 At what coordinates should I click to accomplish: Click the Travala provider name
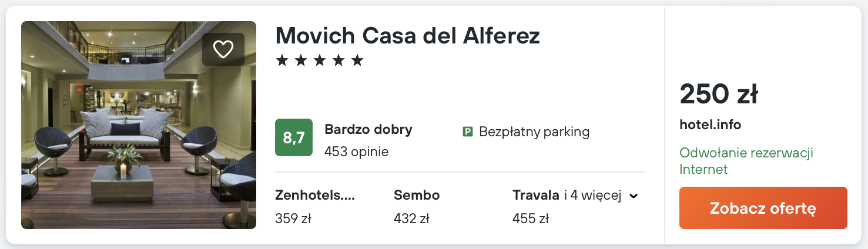535,196
